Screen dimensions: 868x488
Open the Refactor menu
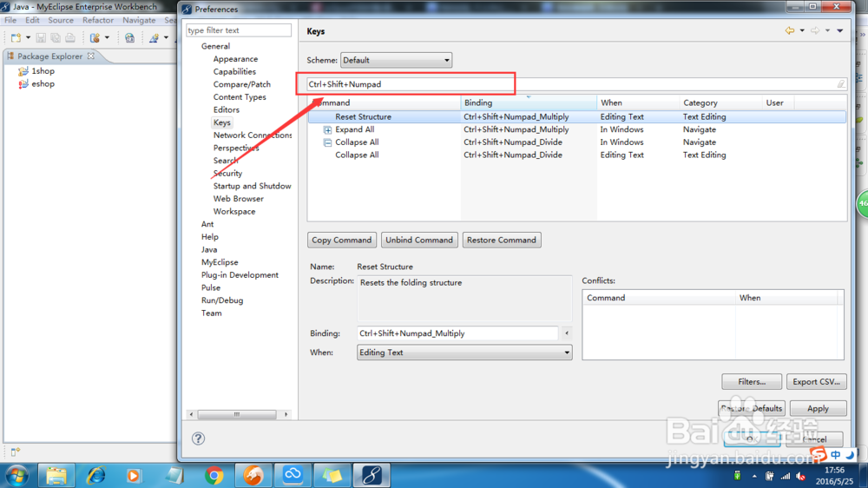pos(98,20)
